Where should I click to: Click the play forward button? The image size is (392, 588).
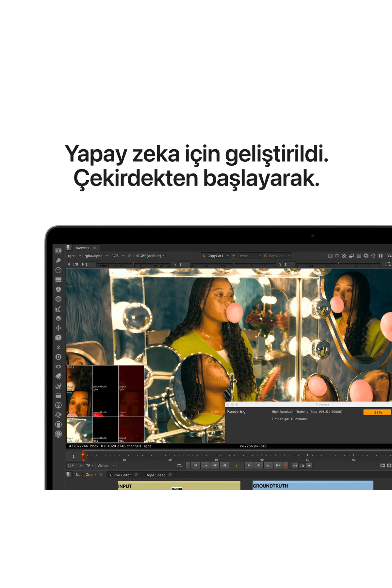pos(249,465)
